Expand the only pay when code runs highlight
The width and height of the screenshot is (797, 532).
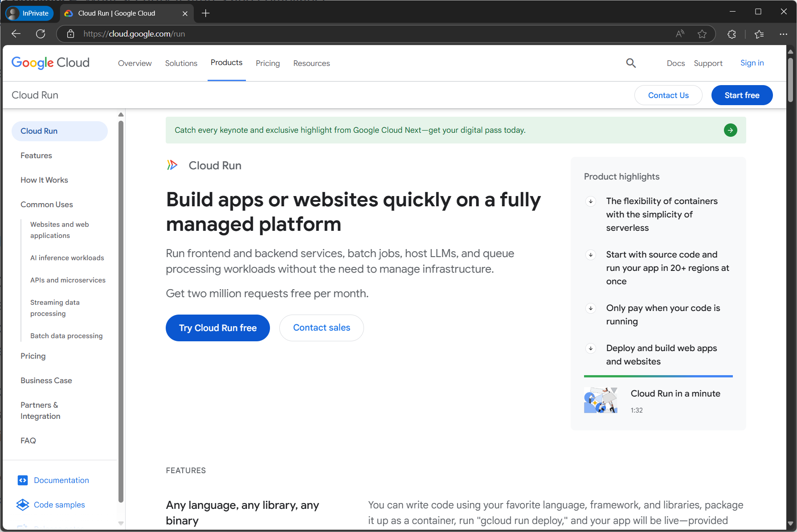591,308
